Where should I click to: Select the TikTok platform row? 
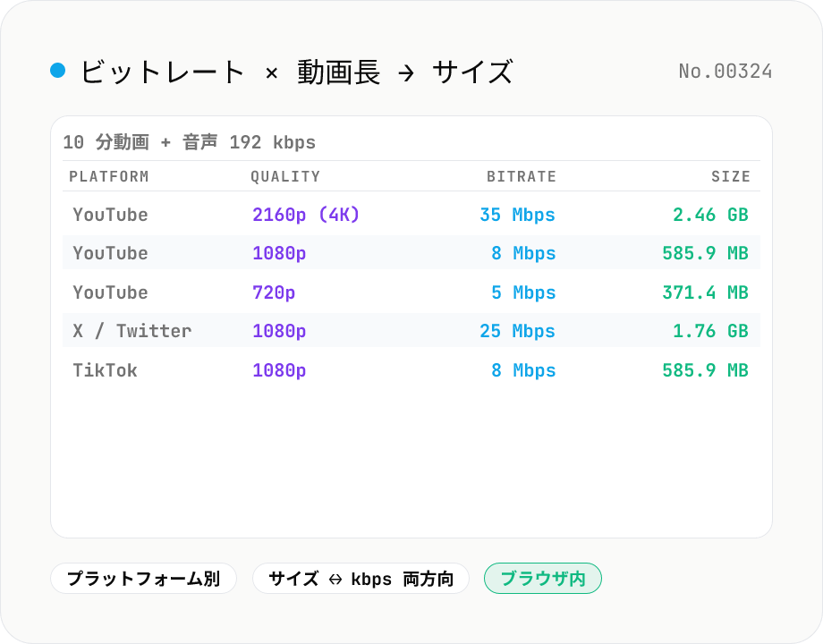pyautogui.click(x=411, y=370)
